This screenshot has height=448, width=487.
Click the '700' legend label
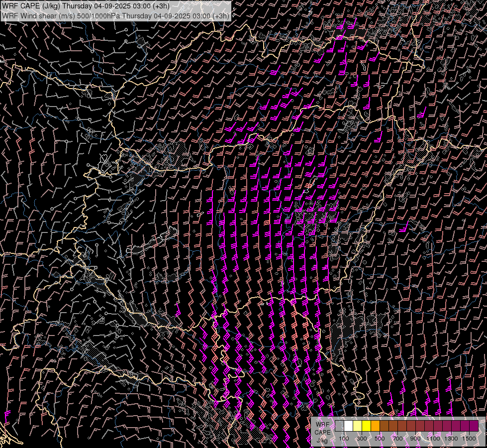pyautogui.click(x=397, y=439)
